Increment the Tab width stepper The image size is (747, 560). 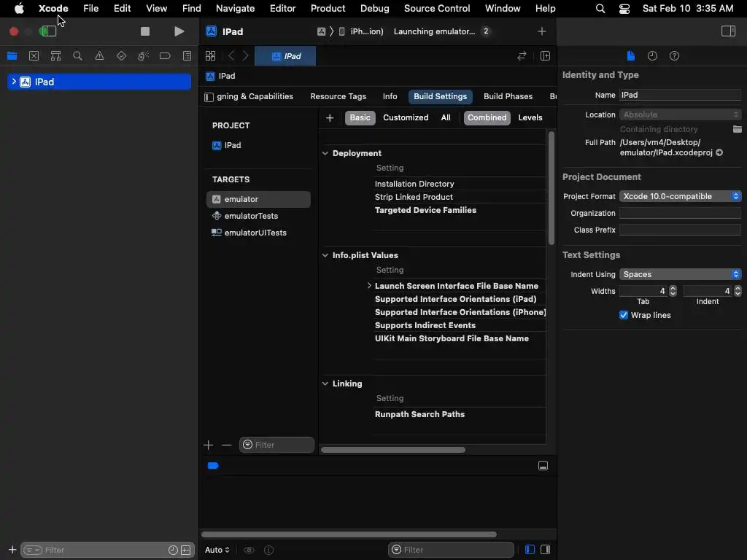click(x=673, y=288)
